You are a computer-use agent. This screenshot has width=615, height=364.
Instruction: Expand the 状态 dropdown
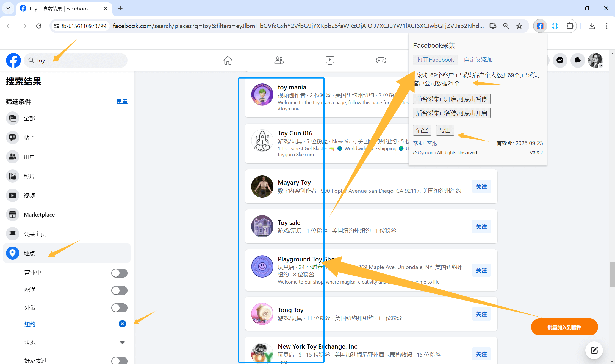(x=122, y=343)
